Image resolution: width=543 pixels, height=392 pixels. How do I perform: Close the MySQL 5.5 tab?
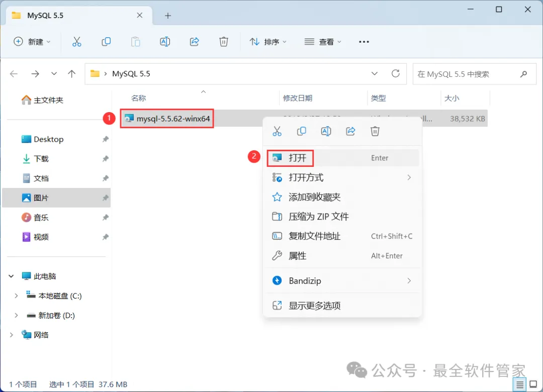point(140,15)
